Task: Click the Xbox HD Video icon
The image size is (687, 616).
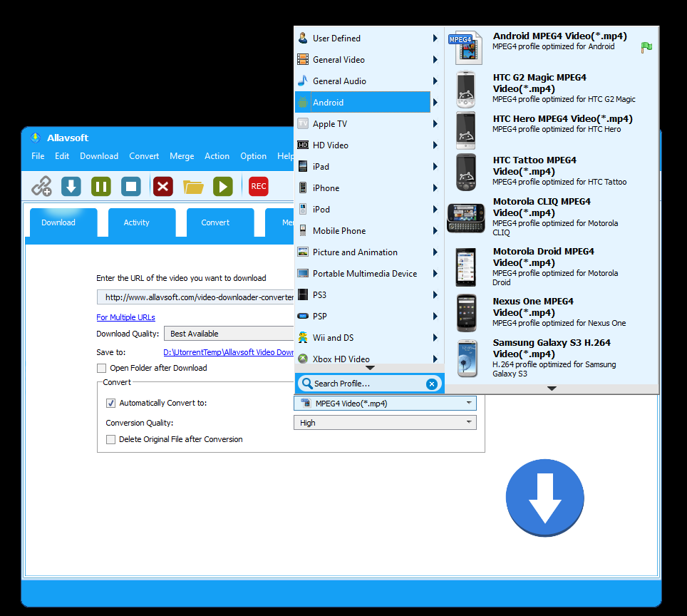Action: click(303, 359)
